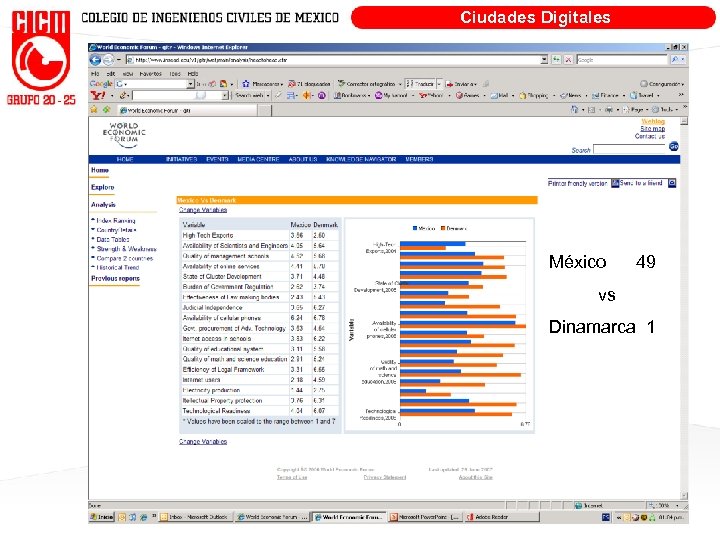Click the Explore sidebar link
This screenshot has height=540, width=720.
102,187
